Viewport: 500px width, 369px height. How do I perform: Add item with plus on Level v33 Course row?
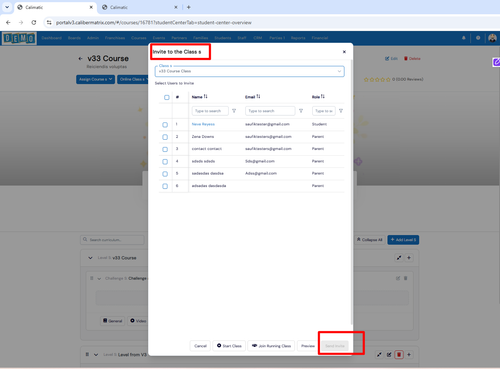pyautogui.click(x=409, y=258)
